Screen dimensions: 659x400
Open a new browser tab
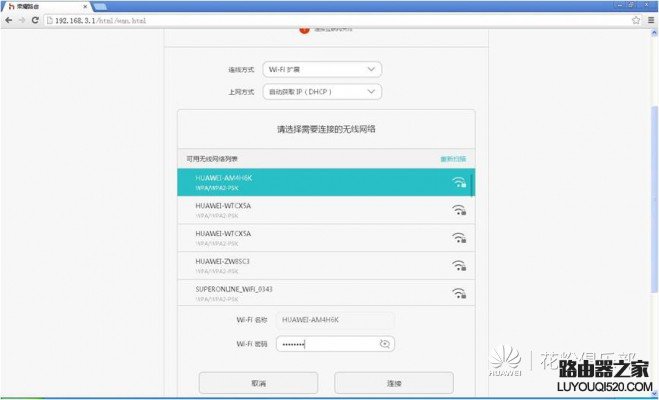tap(100, 7)
